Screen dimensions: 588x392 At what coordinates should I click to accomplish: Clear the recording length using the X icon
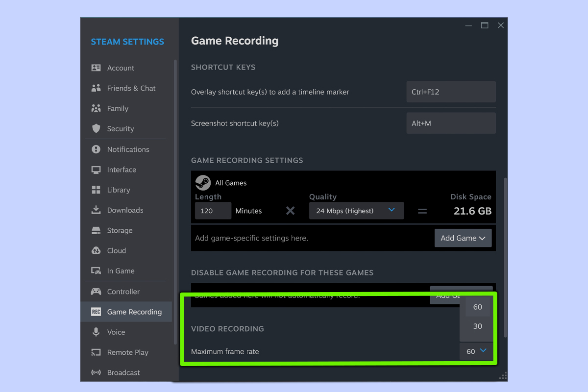tap(290, 210)
